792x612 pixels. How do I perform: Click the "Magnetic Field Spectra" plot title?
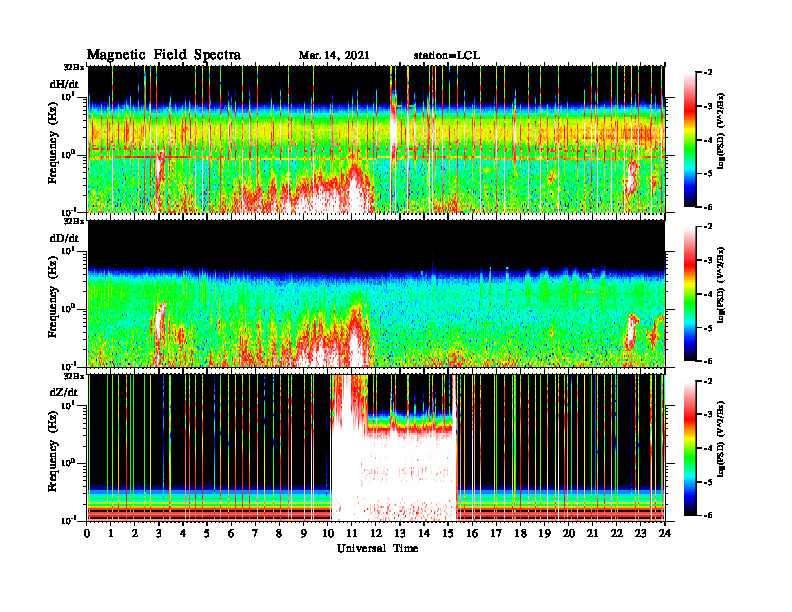click(164, 55)
